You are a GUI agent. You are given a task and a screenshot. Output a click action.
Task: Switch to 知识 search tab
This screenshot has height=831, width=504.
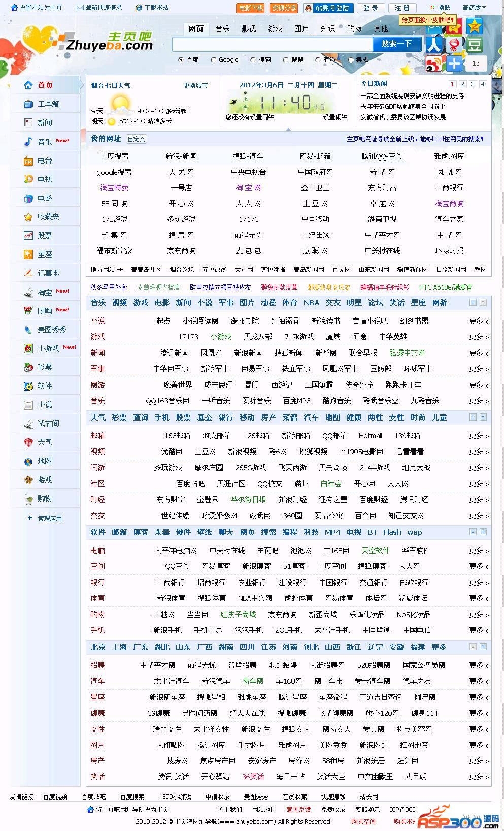pyautogui.click(x=328, y=29)
